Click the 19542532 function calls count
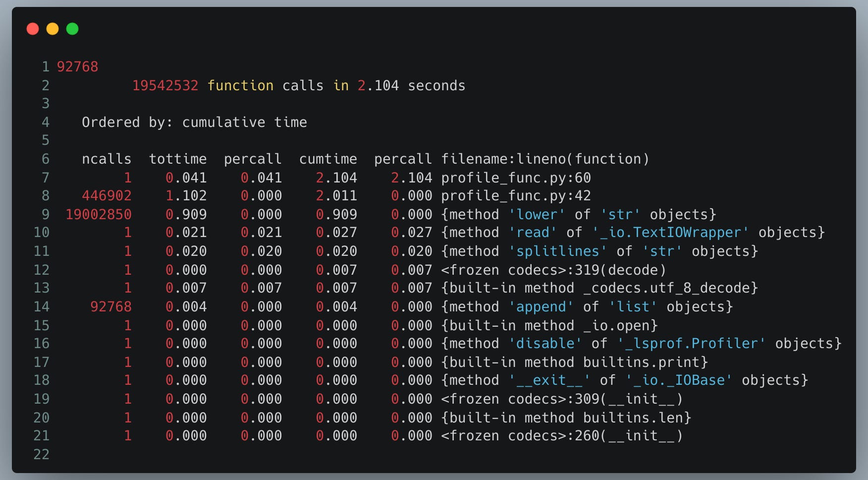This screenshot has height=480, width=868. coord(165,85)
